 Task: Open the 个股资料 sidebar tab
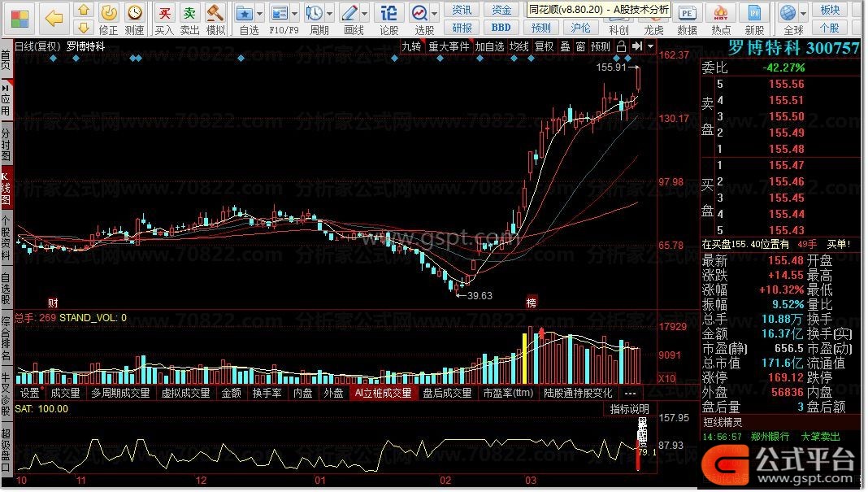click(6, 238)
